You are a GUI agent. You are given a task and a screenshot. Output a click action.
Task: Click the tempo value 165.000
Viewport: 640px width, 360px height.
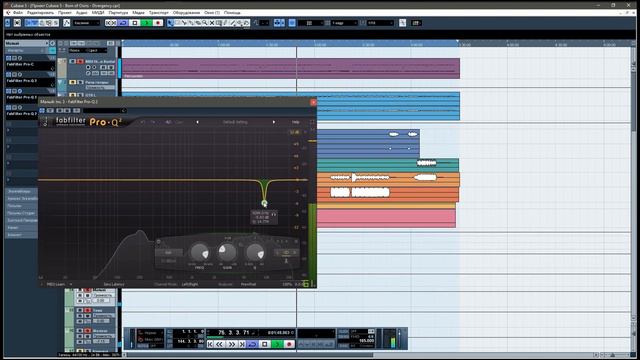(x=366, y=341)
